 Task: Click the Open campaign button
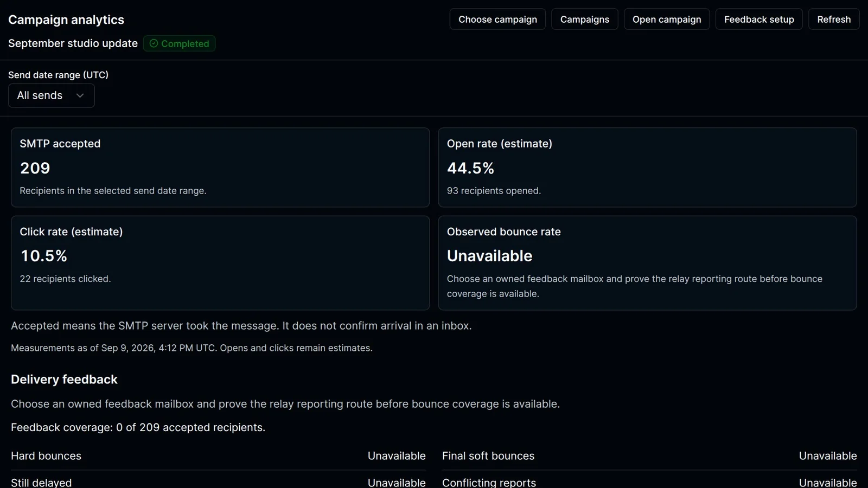667,20
